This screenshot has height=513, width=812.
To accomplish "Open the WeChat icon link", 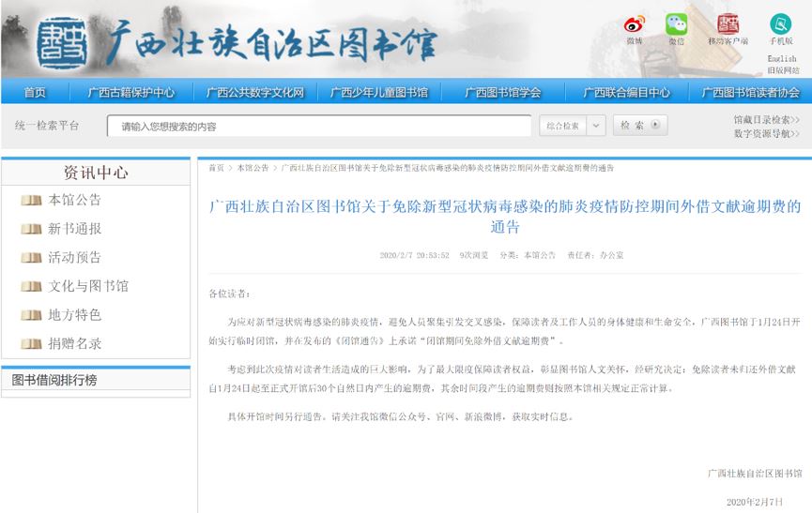I will [676, 24].
